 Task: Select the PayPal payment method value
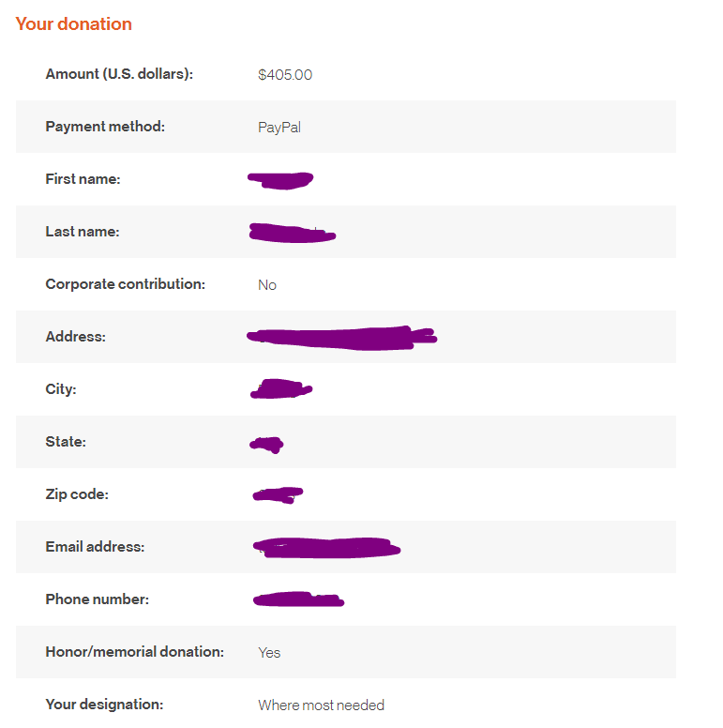pos(279,128)
